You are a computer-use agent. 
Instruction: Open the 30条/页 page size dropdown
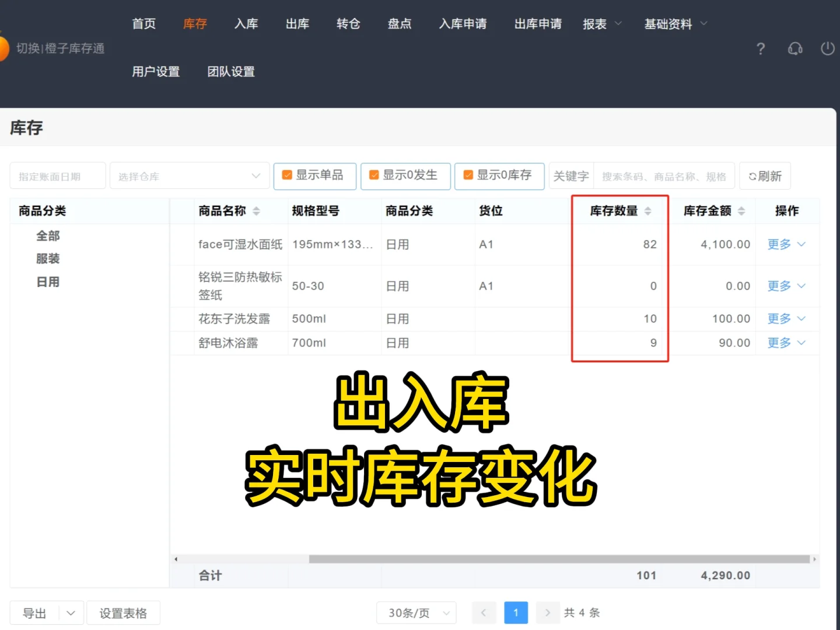[x=416, y=612]
